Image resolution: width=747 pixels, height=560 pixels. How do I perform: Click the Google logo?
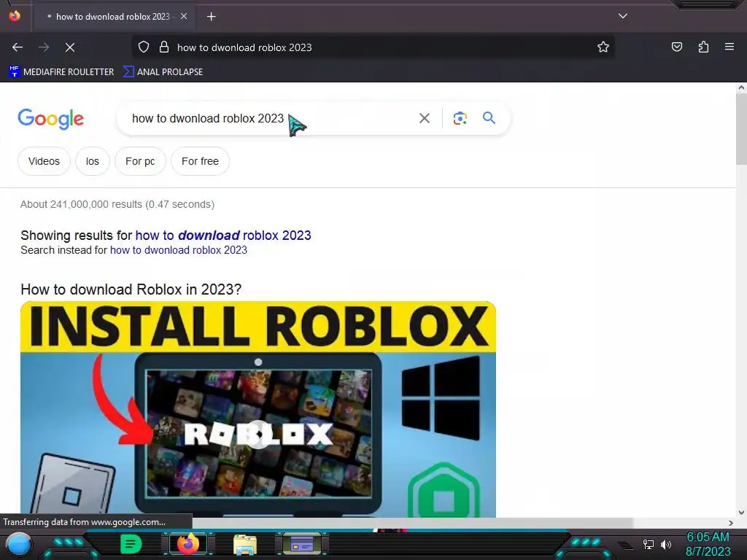point(50,119)
